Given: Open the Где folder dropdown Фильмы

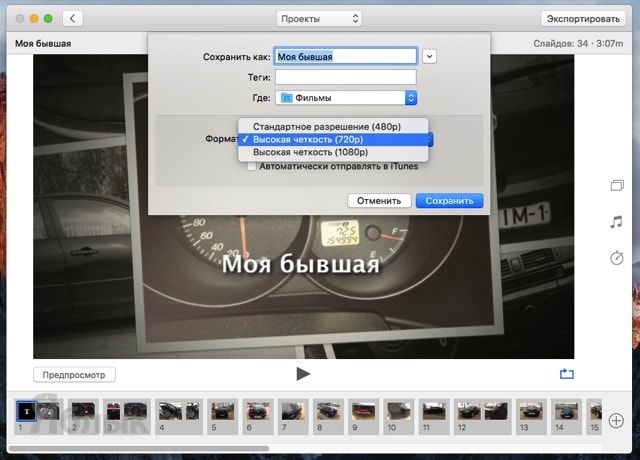Looking at the screenshot, I should (x=346, y=98).
